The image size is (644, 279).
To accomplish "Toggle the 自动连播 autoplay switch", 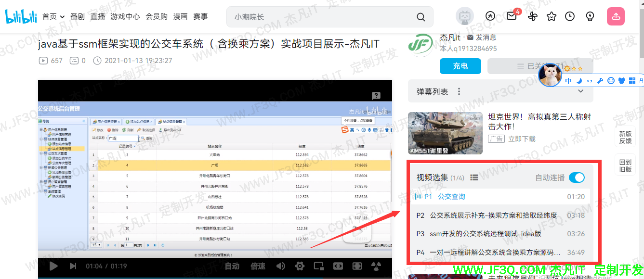I will click(576, 178).
